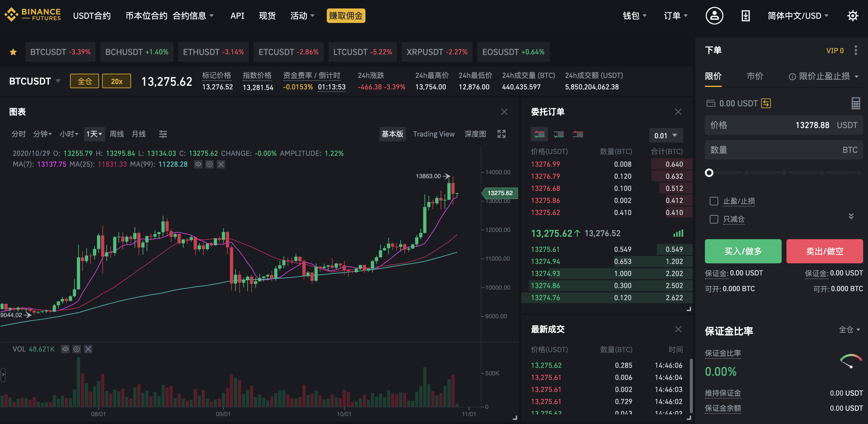The height and width of the screenshot is (424, 868).
Task: Open the activities dropdown menu
Action: (x=302, y=16)
